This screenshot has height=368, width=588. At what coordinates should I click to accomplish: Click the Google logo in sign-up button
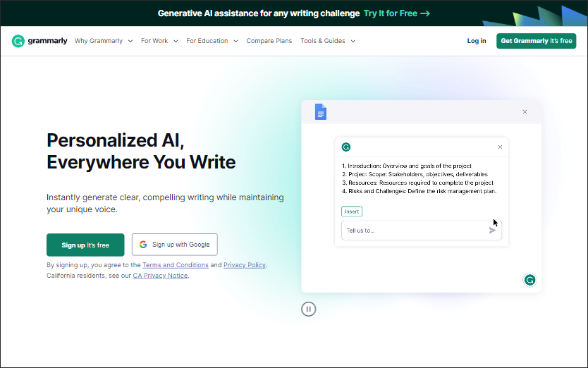tap(143, 245)
